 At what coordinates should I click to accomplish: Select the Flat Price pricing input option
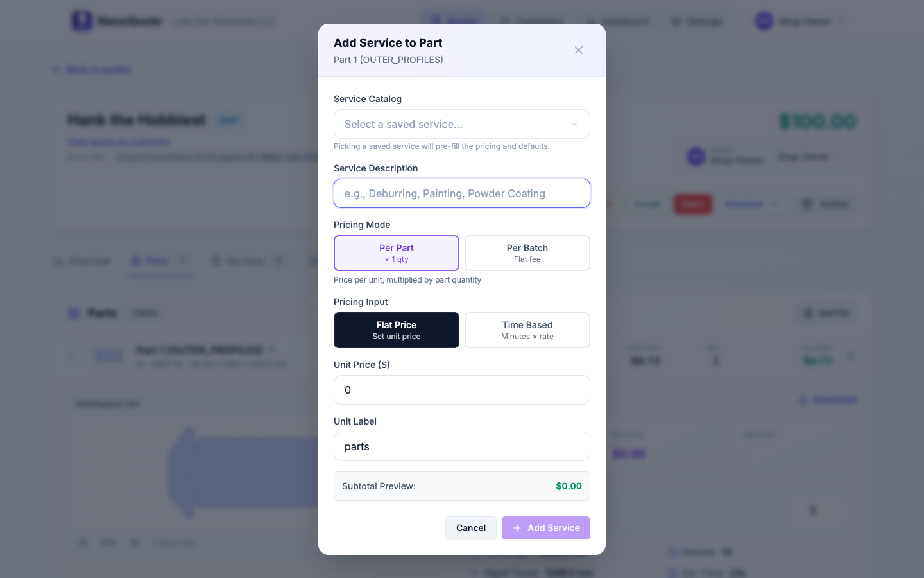[397, 329]
